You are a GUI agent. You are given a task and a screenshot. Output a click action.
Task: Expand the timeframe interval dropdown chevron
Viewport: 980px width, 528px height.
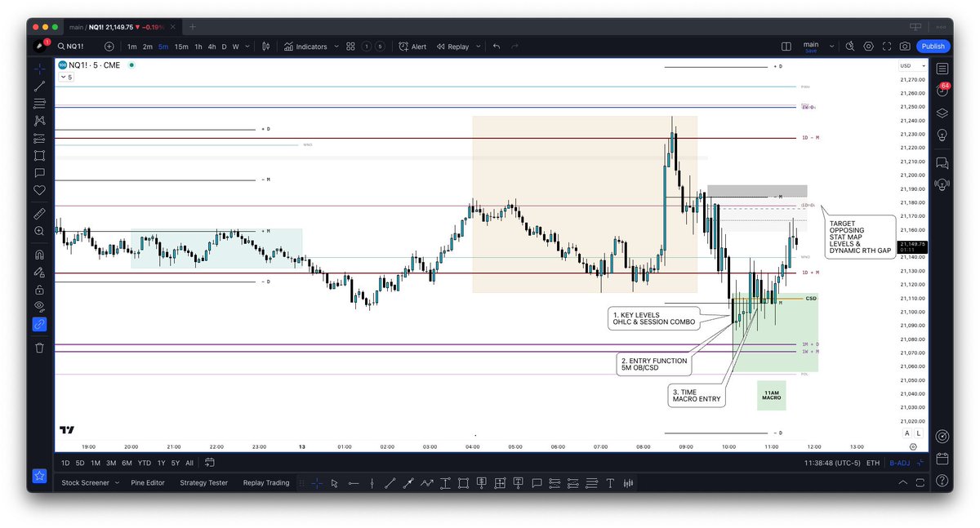click(x=247, y=47)
